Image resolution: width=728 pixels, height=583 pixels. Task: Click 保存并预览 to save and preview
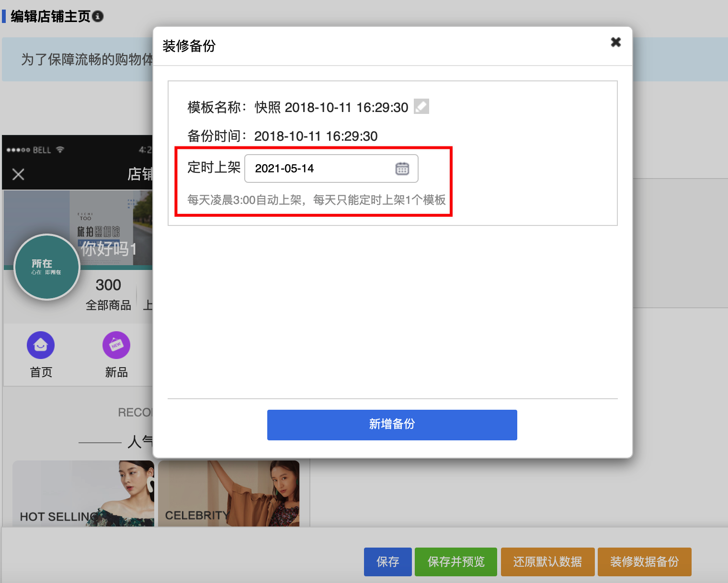pos(455,561)
